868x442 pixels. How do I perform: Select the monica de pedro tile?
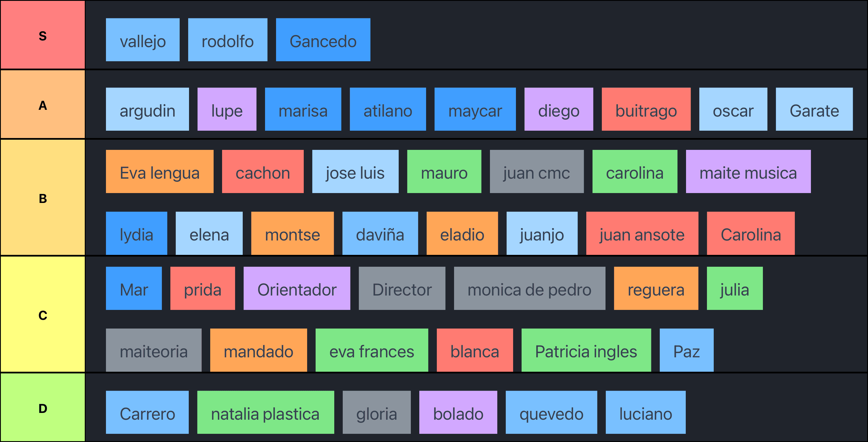(x=529, y=288)
